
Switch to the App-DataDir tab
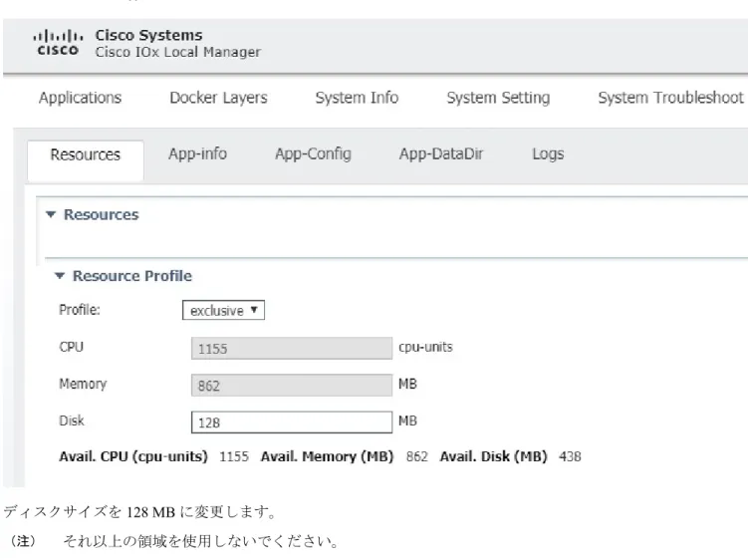(441, 153)
